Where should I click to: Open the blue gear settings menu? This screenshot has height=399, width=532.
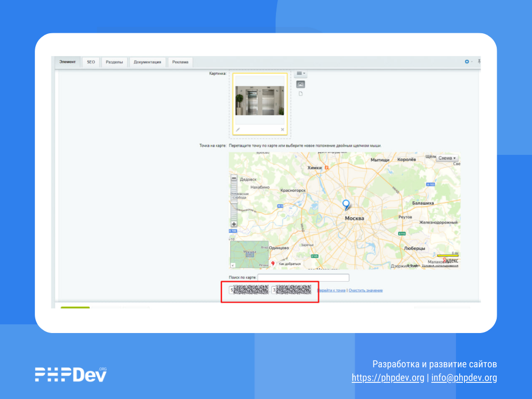[467, 62]
